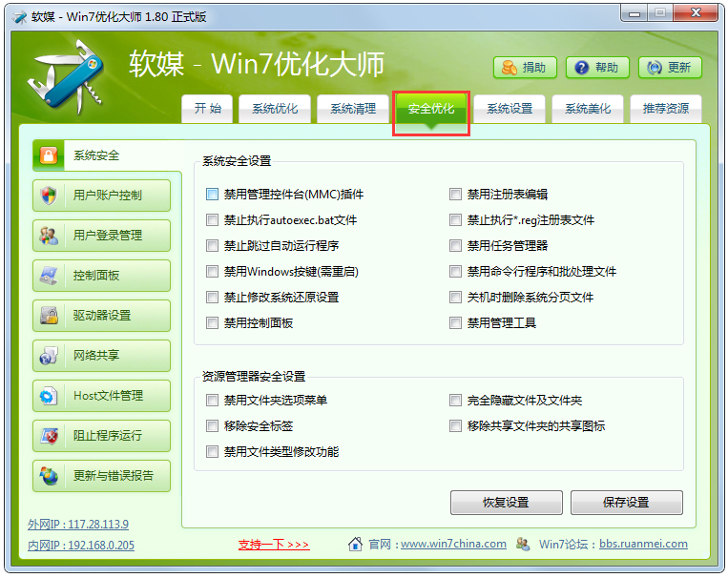Open 用户登录管理 label in the sidebar
Viewport: 728px width, 578px height.
pyautogui.click(x=108, y=236)
